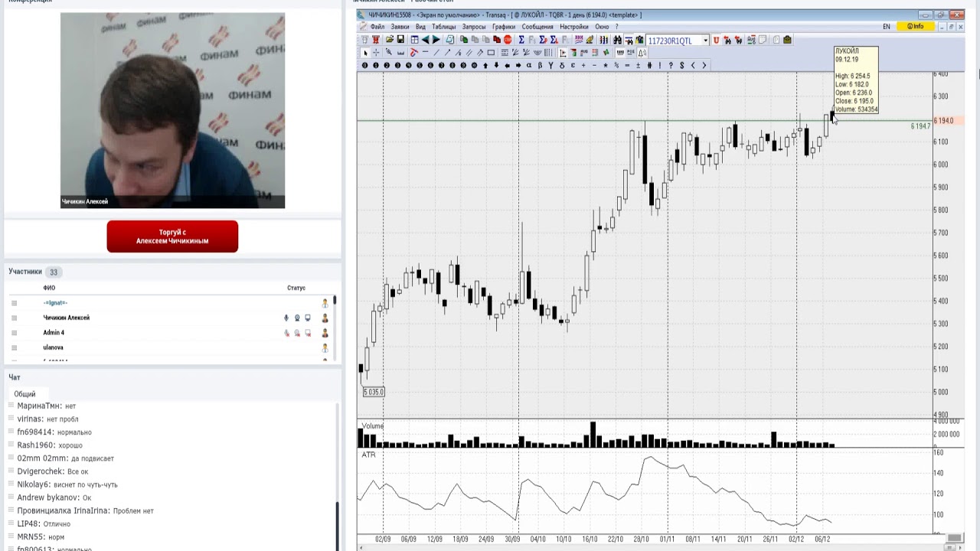Click the 6 194.0 price level label
Viewport: 980px width, 551px height.
click(x=943, y=121)
